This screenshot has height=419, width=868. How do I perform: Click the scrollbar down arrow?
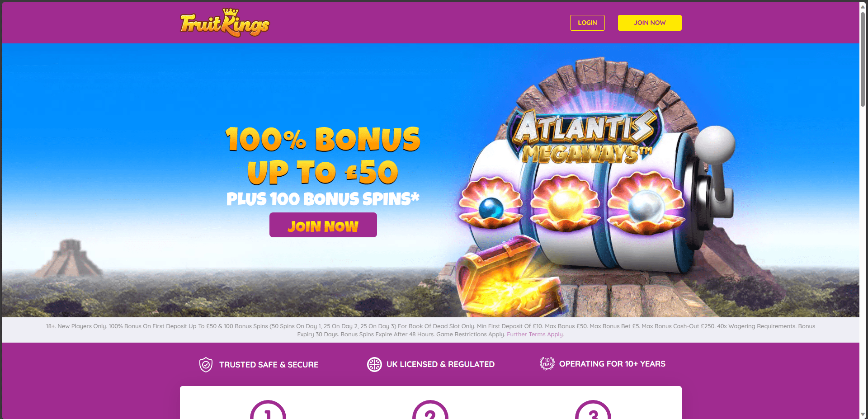coord(863,414)
